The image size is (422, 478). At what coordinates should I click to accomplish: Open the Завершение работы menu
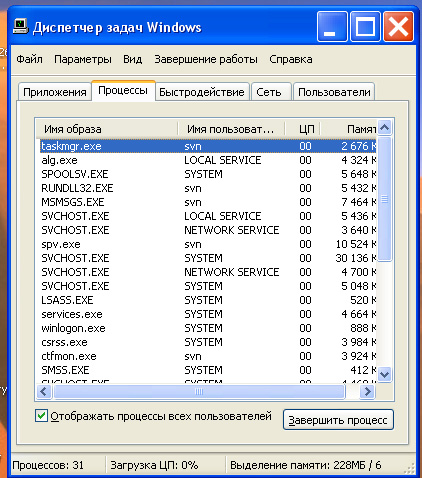[206, 59]
